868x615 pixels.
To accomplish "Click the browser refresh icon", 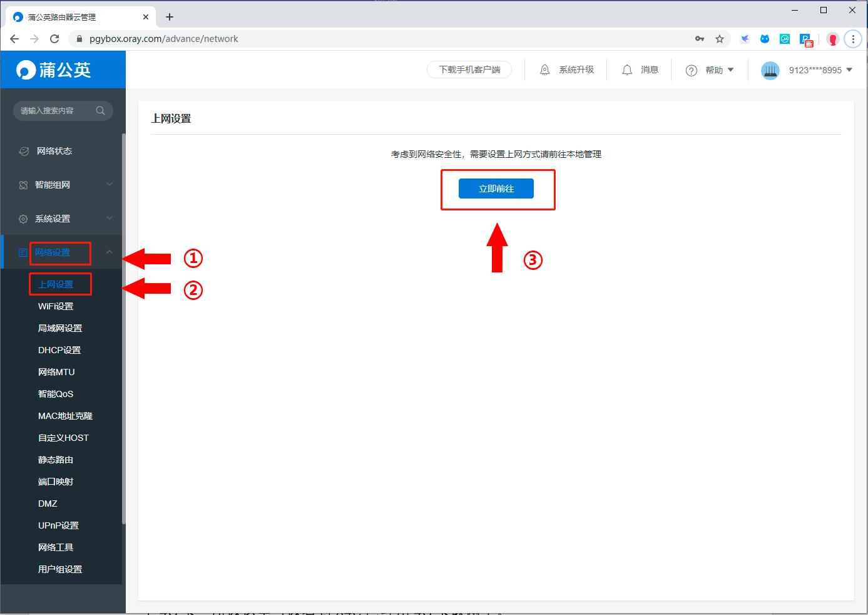I will 54,38.
